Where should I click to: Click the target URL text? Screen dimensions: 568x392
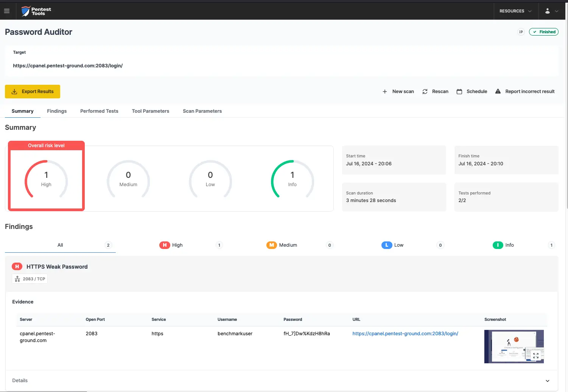click(x=68, y=66)
